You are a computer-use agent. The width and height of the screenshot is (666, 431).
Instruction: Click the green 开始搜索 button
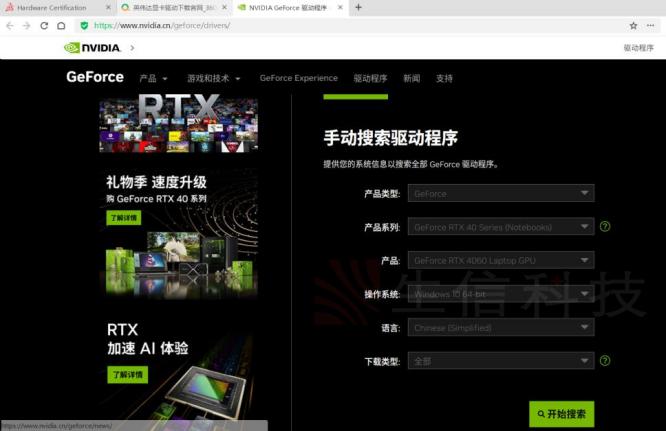pyautogui.click(x=561, y=413)
